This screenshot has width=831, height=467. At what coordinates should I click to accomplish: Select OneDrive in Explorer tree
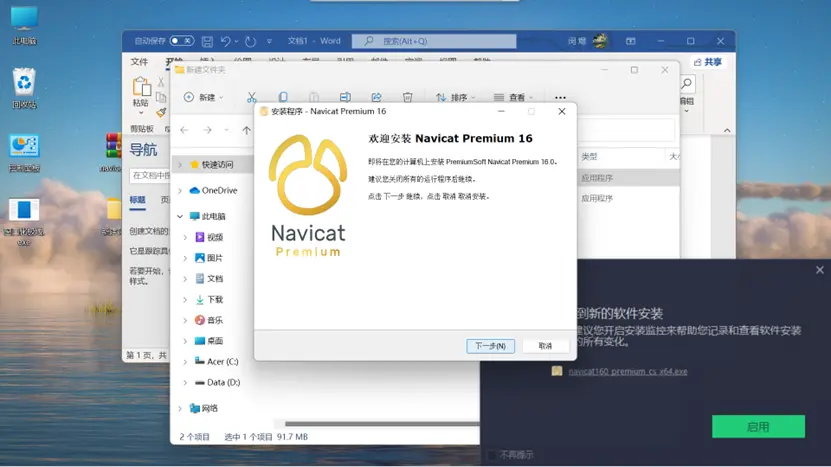pyautogui.click(x=213, y=190)
